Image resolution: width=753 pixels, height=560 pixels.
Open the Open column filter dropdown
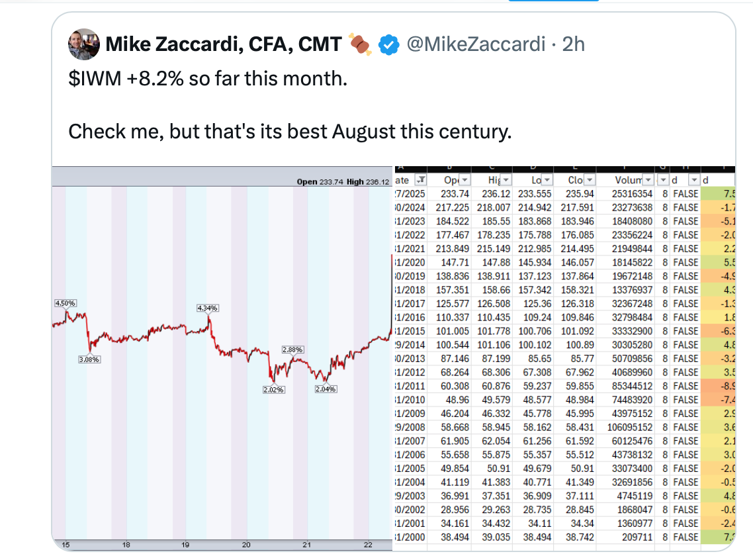pyautogui.click(x=465, y=180)
